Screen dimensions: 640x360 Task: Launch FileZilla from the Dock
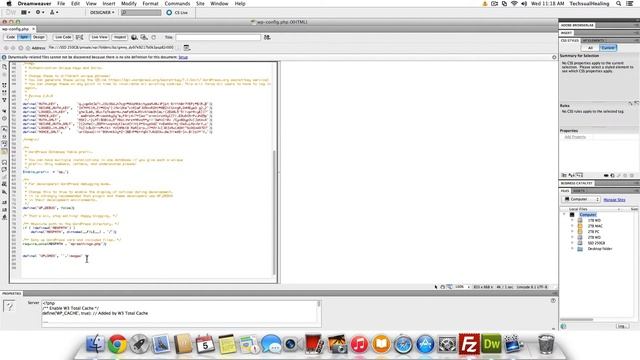pyautogui.click(x=469, y=344)
